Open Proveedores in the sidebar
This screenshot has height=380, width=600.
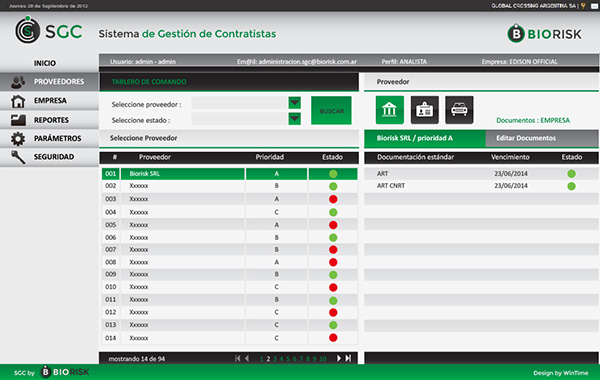49,82
